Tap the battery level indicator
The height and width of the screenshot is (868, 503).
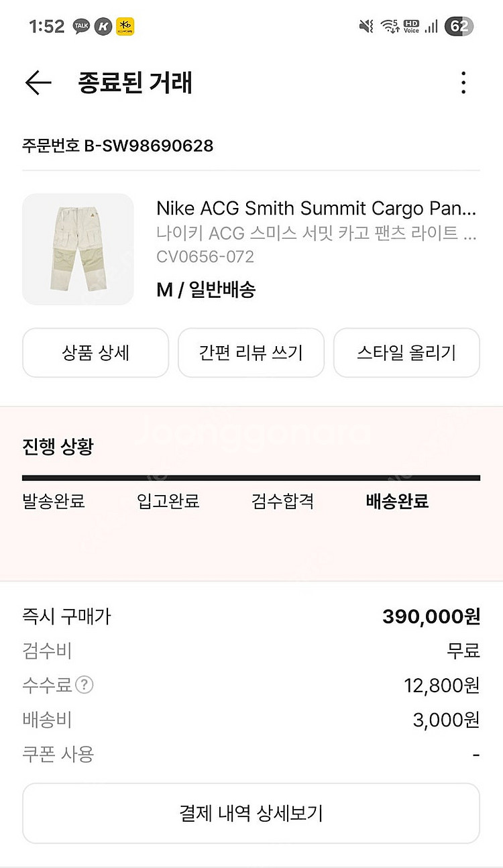[x=459, y=27]
